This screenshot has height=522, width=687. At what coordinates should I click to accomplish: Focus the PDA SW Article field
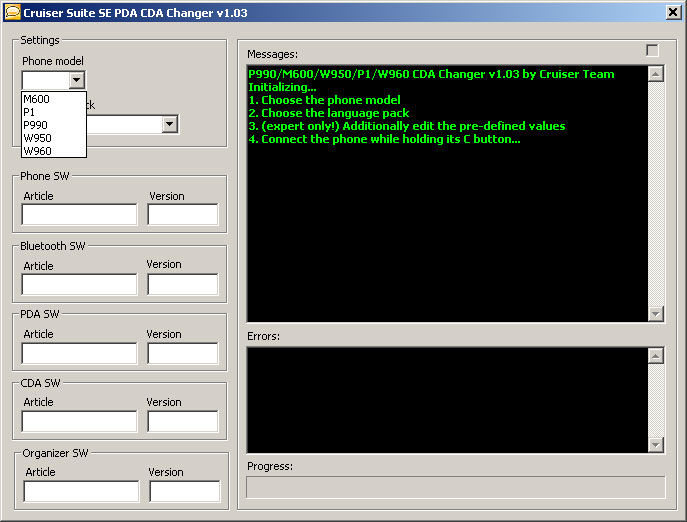79,353
